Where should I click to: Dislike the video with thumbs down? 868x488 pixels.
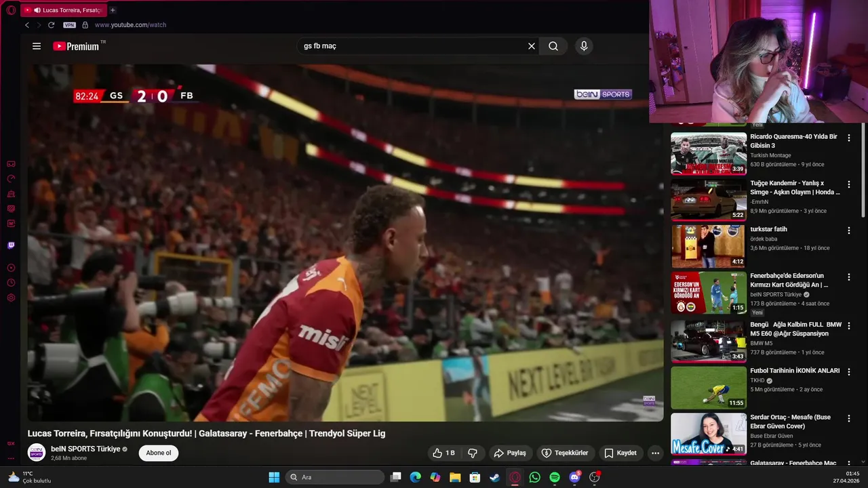click(473, 453)
